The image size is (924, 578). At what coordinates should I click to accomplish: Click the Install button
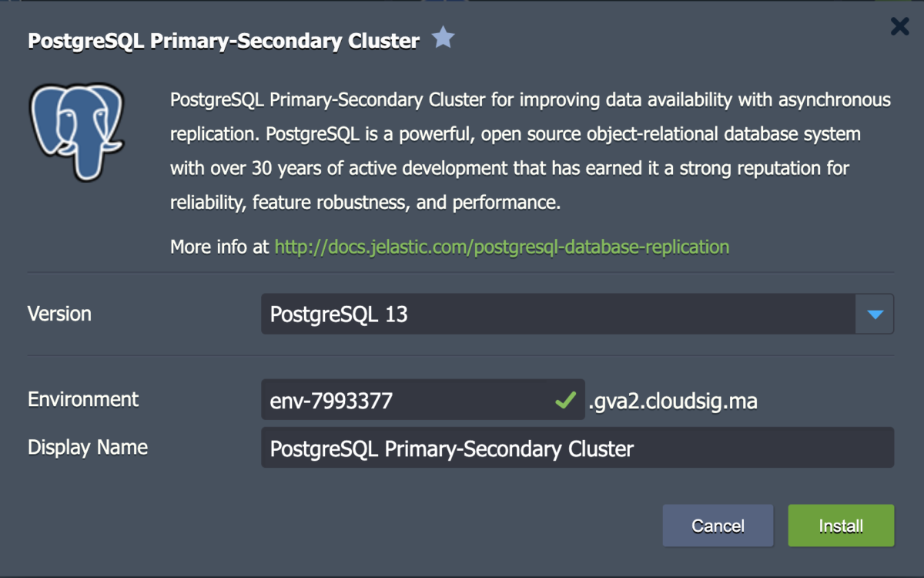[840, 526]
